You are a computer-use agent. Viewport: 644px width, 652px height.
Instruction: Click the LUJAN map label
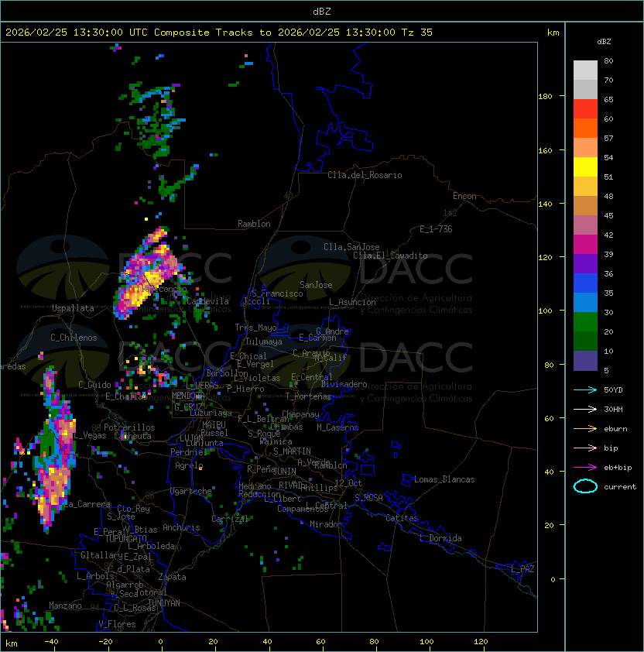click(x=192, y=438)
